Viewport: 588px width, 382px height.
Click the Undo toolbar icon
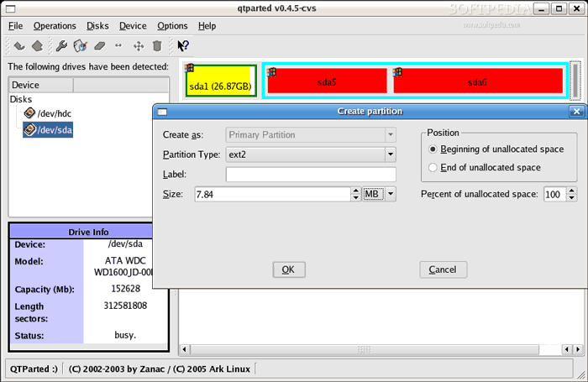click(19, 46)
